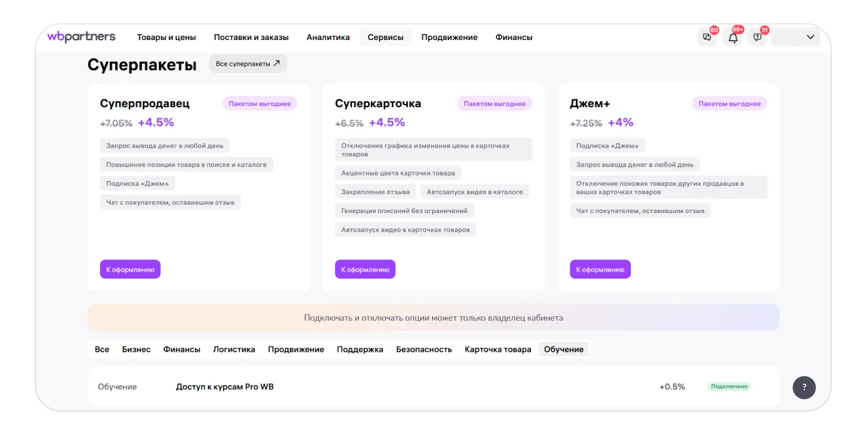Click the crossed-out +7.25% rate
The height and width of the screenshot is (435, 868).
pyautogui.click(x=586, y=123)
